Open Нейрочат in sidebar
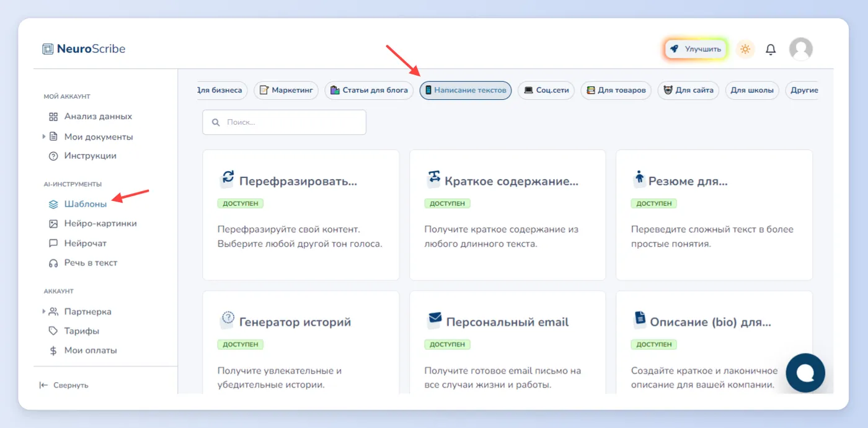Screen dimensions: 868x428 (x=86, y=243)
